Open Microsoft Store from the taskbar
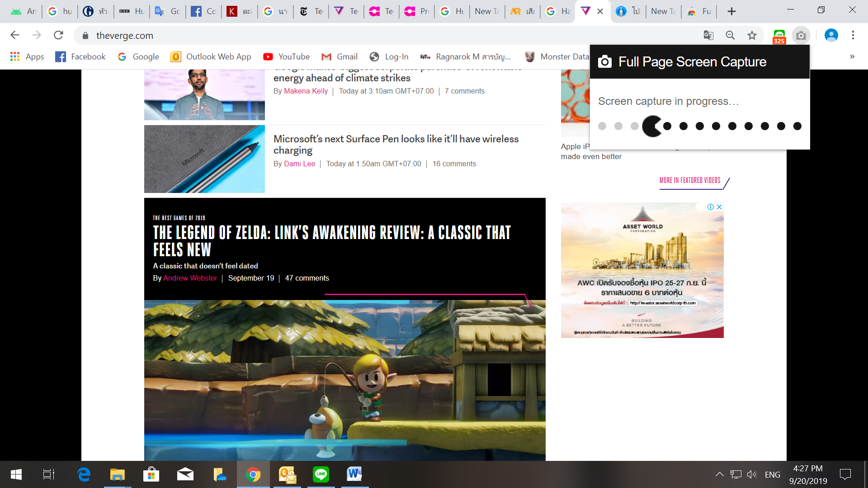 point(151,474)
